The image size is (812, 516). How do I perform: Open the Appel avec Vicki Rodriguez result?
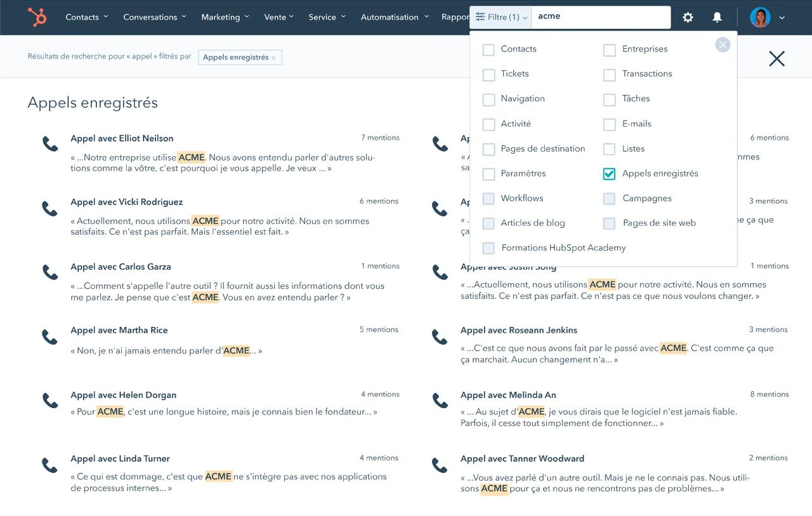point(126,202)
